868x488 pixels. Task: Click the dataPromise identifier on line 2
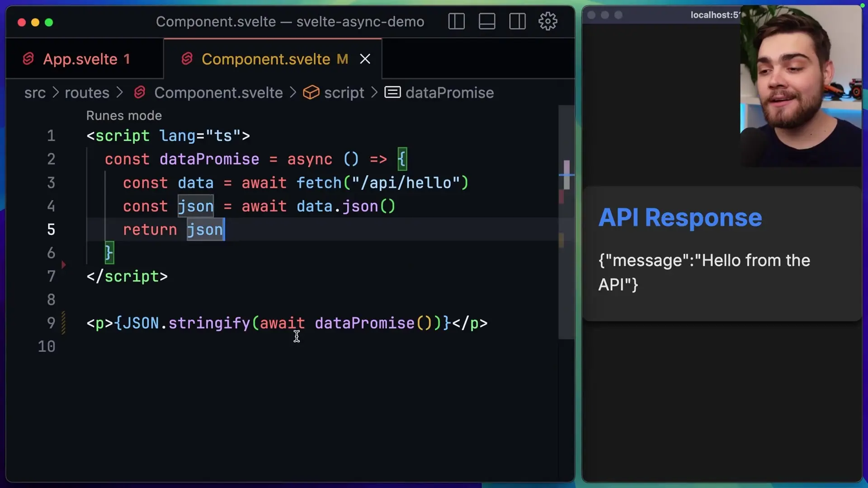[209, 160]
